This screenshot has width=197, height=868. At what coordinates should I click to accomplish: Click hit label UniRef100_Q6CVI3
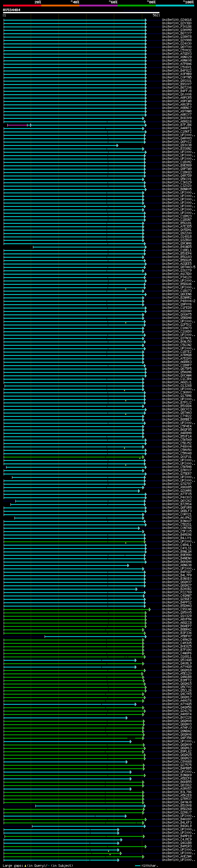click(177, 410)
